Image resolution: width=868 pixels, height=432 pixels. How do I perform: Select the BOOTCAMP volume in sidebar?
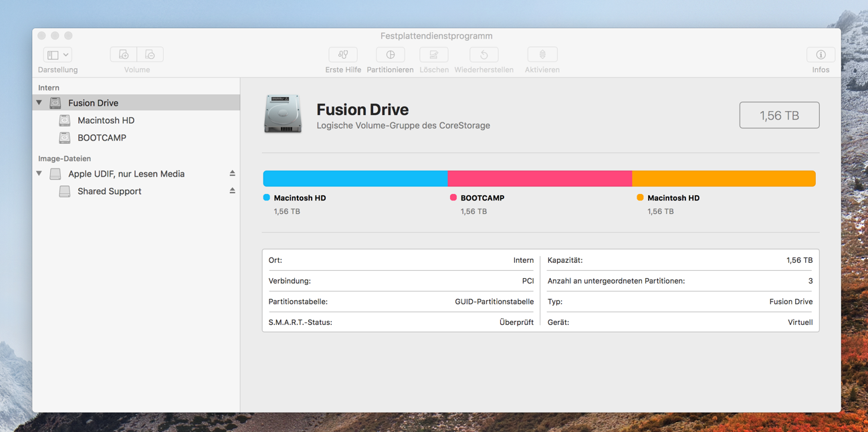102,138
